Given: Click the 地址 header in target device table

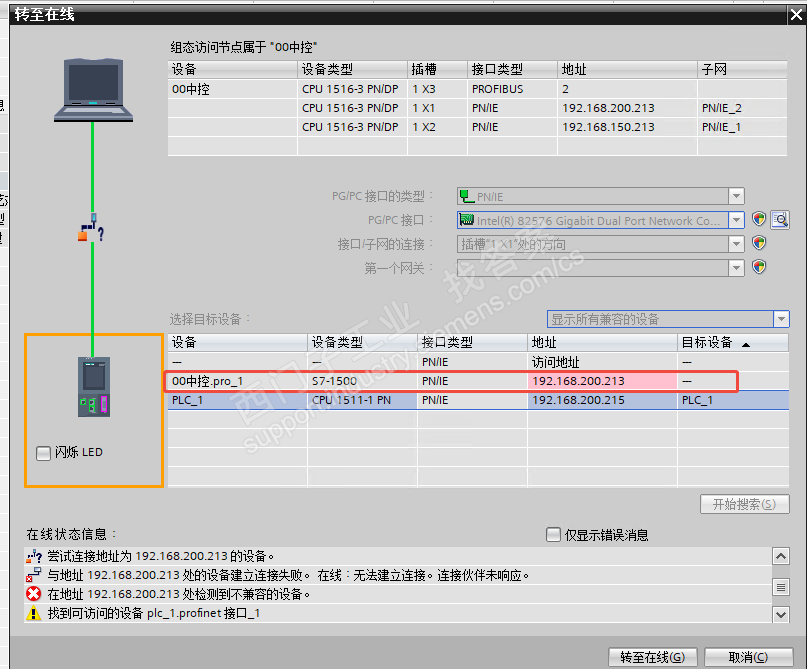Looking at the screenshot, I should [x=602, y=343].
